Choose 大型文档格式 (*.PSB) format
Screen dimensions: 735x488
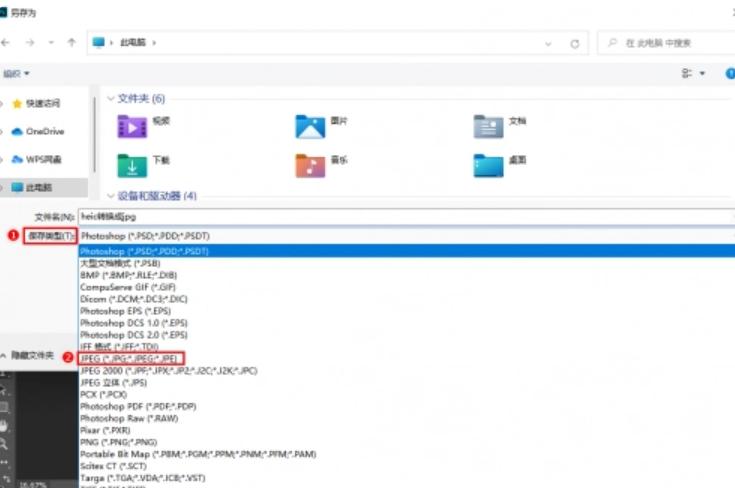coord(120,263)
